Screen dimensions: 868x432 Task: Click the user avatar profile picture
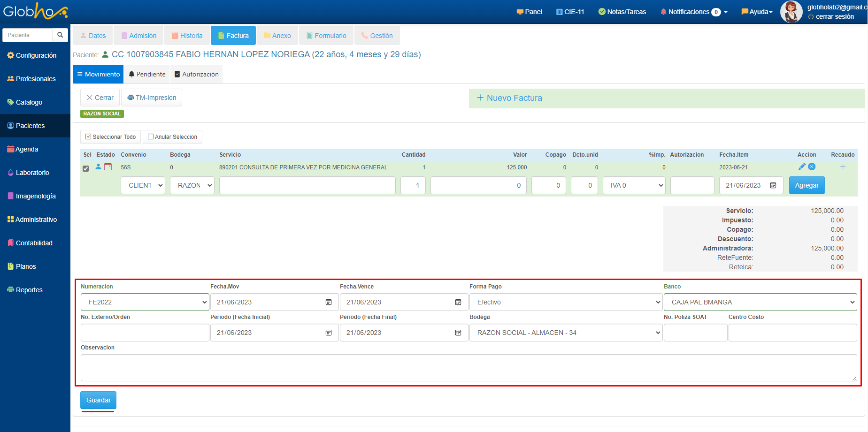coord(791,12)
